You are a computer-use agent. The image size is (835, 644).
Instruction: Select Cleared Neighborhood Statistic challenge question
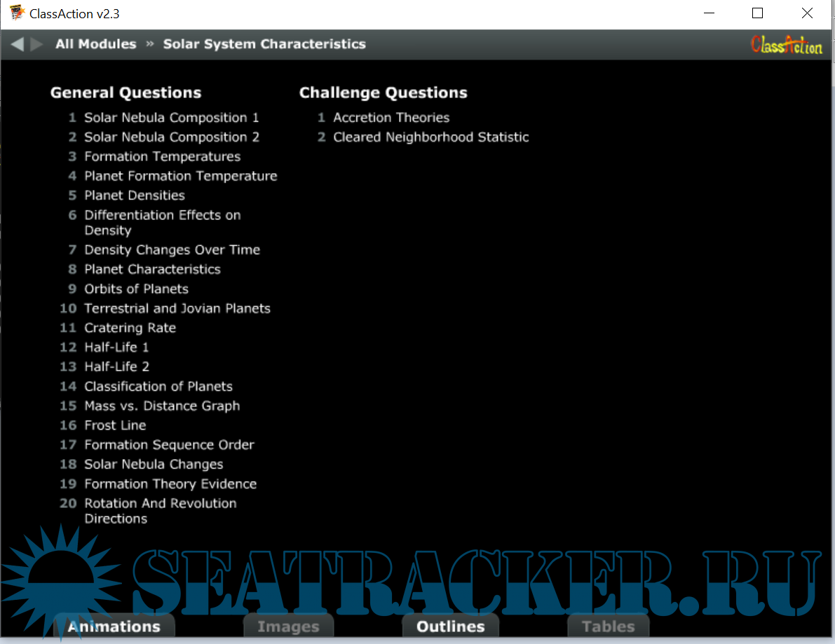tap(431, 137)
